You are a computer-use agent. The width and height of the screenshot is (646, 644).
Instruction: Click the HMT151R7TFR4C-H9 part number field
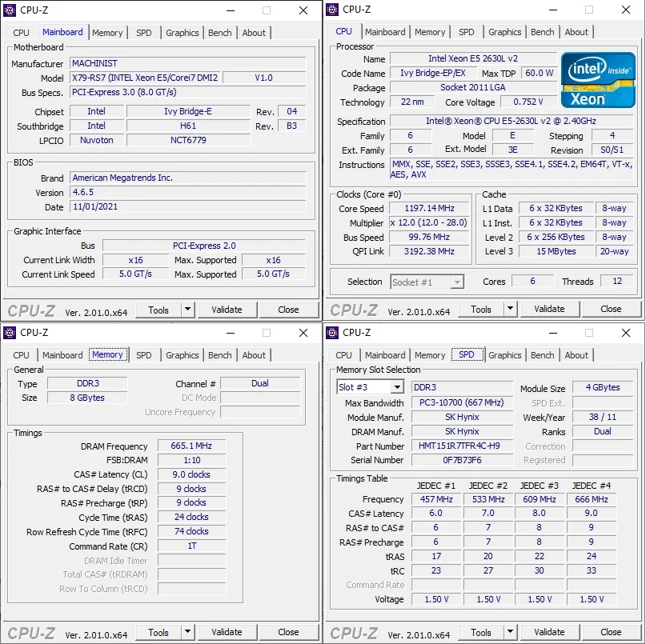click(462, 446)
